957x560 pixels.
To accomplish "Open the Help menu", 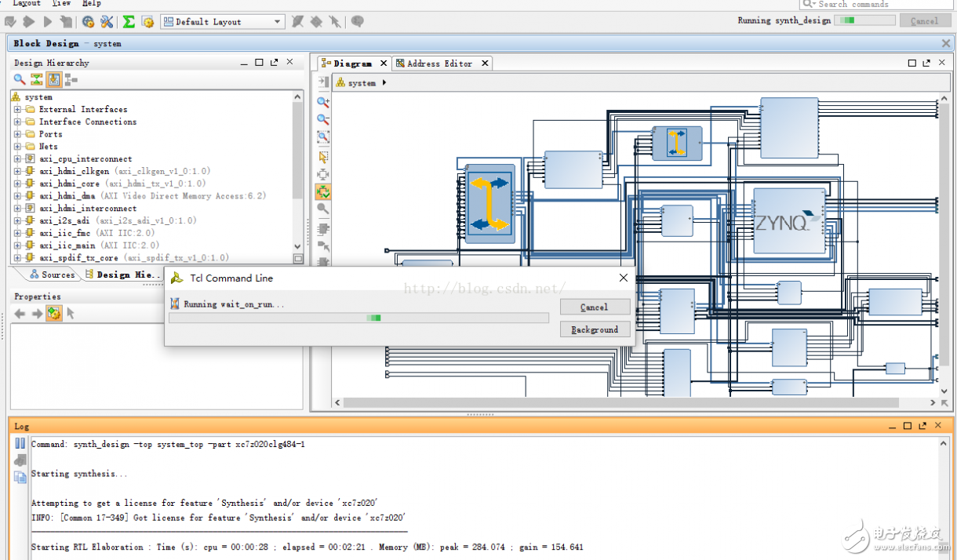I will click(x=92, y=4).
